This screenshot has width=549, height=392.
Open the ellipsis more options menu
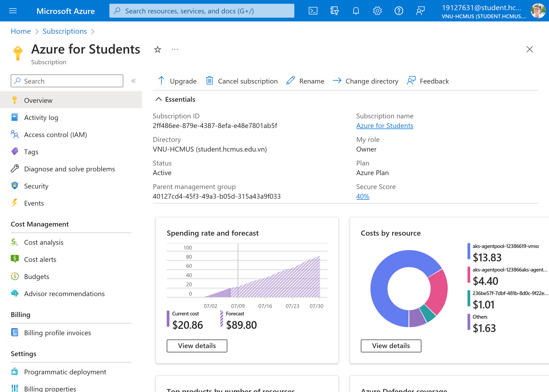175,49
